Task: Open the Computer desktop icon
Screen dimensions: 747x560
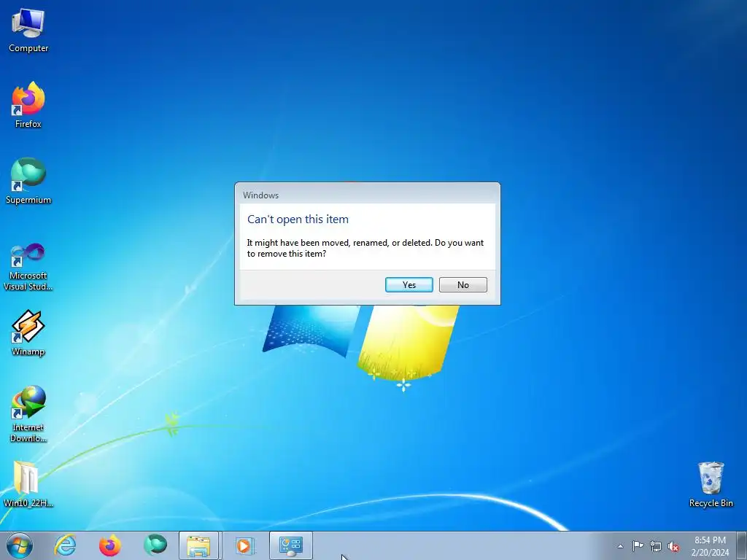Action: tap(28, 31)
